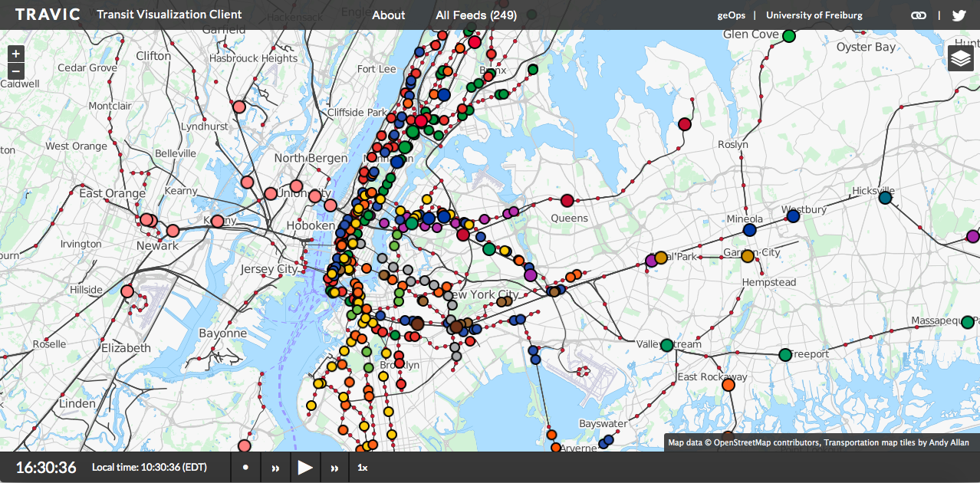Select the orange vehicle below East Rockaway
The height and width of the screenshot is (483, 980).
[x=728, y=386]
